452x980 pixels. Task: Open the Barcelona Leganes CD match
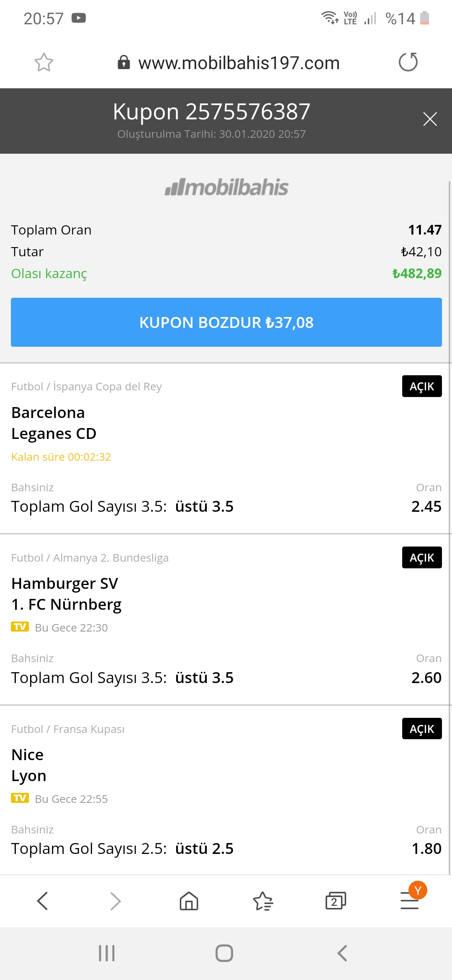[x=54, y=423]
